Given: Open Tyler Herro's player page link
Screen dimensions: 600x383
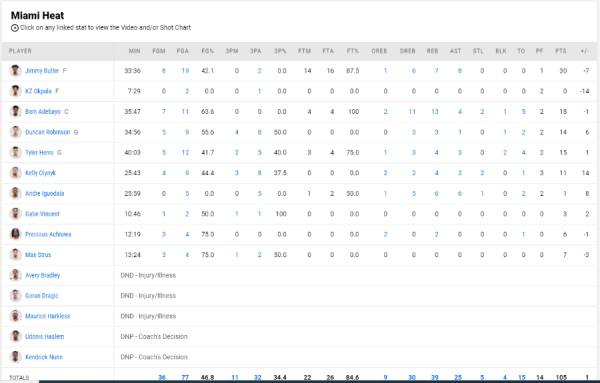Looking at the screenshot, I should pyautogui.click(x=39, y=152).
